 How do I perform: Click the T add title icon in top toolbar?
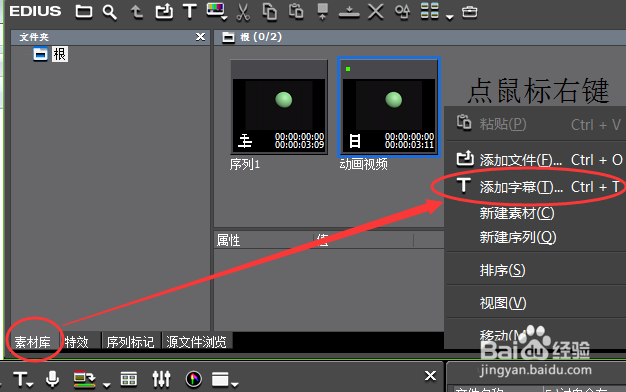coord(190,11)
